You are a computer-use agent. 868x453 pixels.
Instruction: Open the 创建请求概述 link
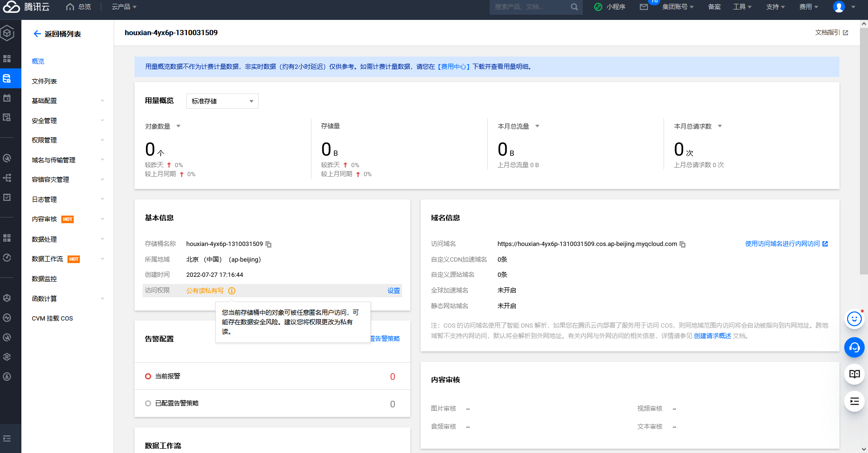pyautogui.click(x=713, y=336)
